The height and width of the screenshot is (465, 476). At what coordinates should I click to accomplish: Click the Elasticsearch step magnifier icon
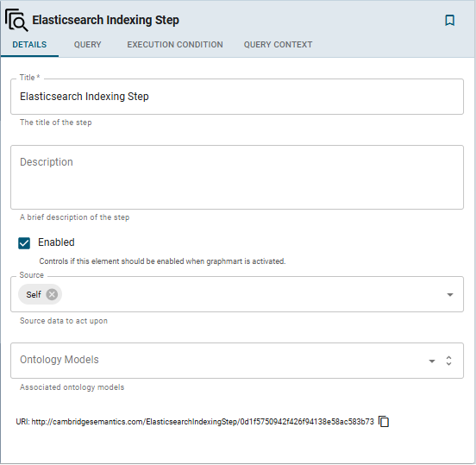(x=16, y=20)
